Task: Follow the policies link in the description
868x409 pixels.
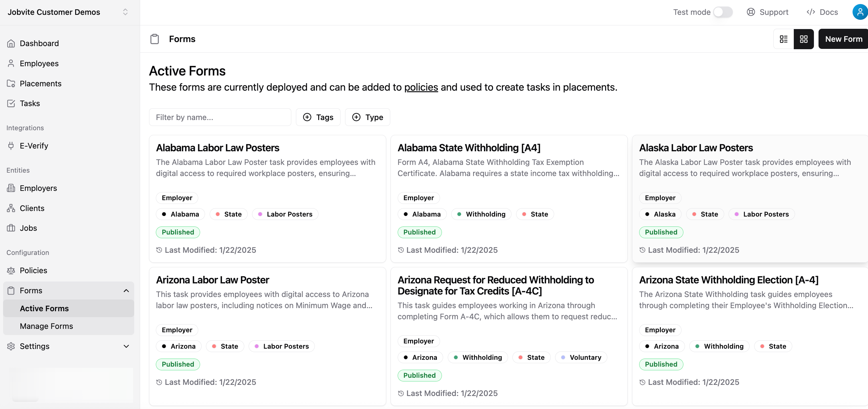Action: (x=421, y=87)
